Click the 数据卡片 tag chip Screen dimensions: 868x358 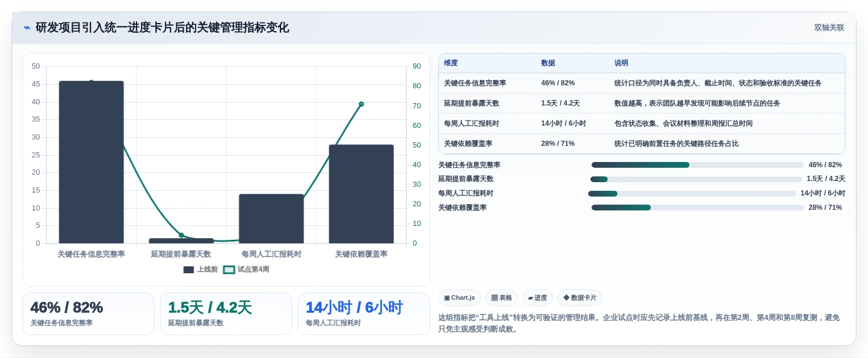580,297
